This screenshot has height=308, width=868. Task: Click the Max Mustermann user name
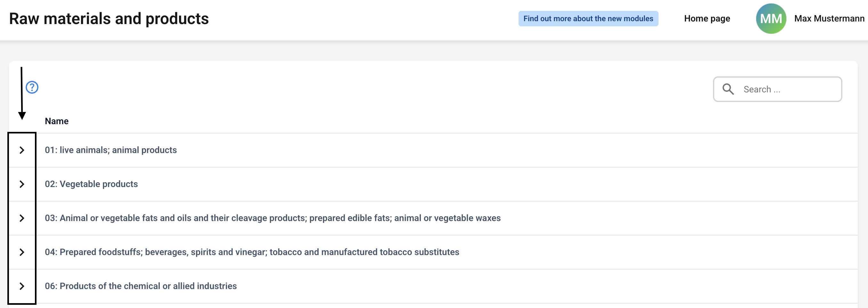pos(829,19)
